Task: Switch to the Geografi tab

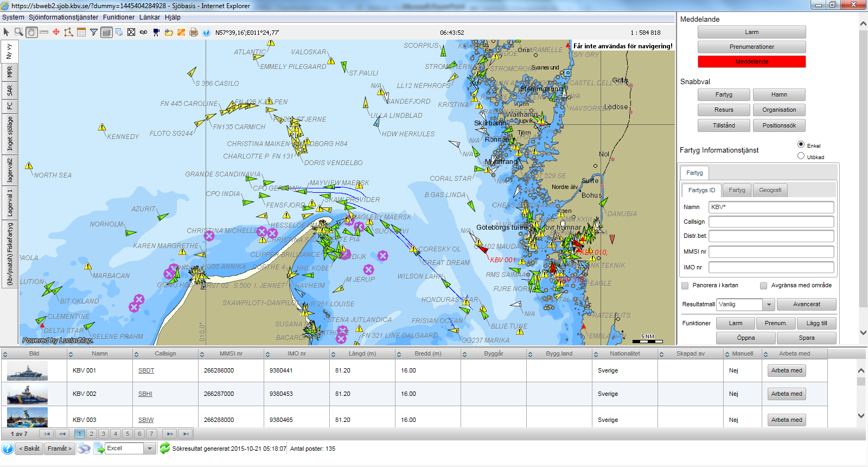Action: [x=770, y=190]
